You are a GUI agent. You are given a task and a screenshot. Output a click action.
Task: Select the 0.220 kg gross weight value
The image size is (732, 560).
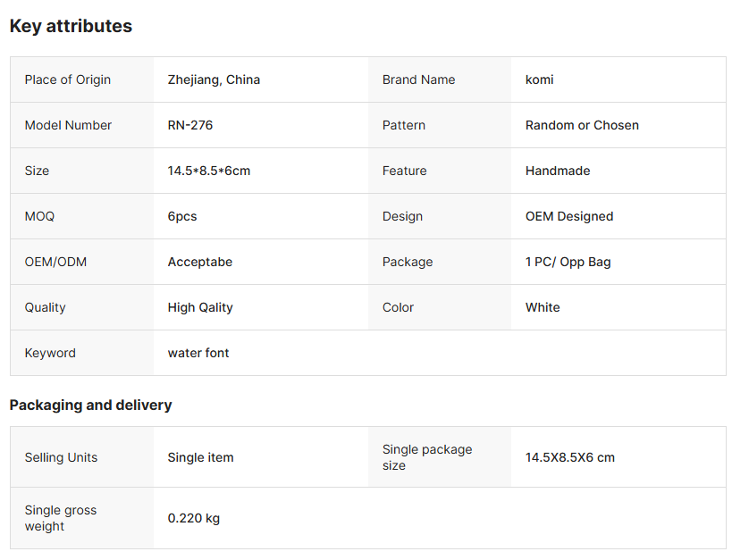pos(193,518)
